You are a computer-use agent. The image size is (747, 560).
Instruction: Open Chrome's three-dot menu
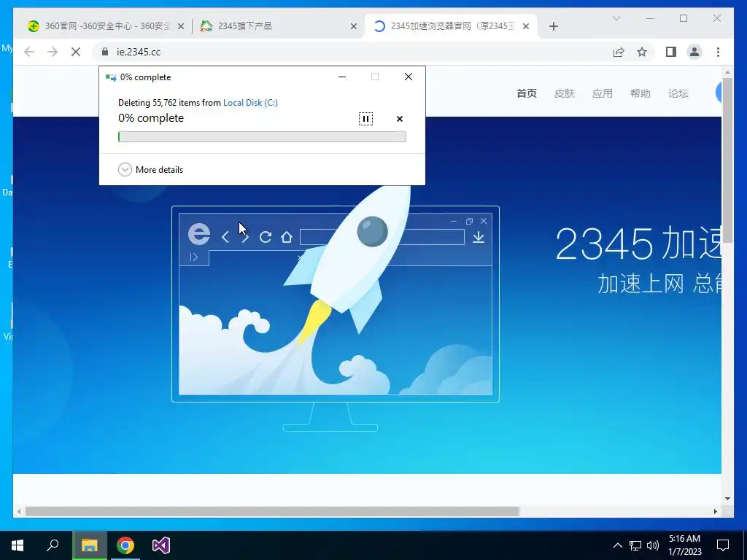[x=718, y=52]
